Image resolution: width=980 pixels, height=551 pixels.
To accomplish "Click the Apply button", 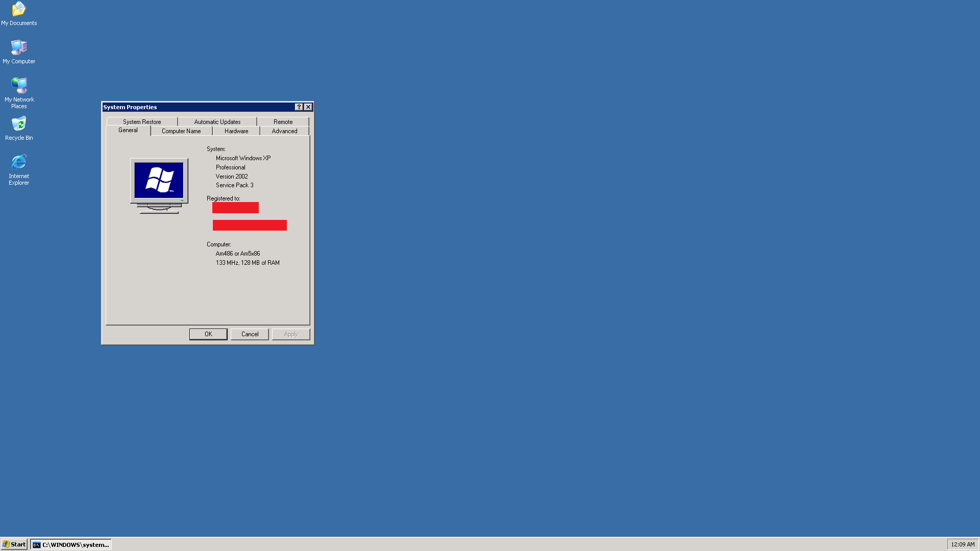I will (x=290, y=334).
